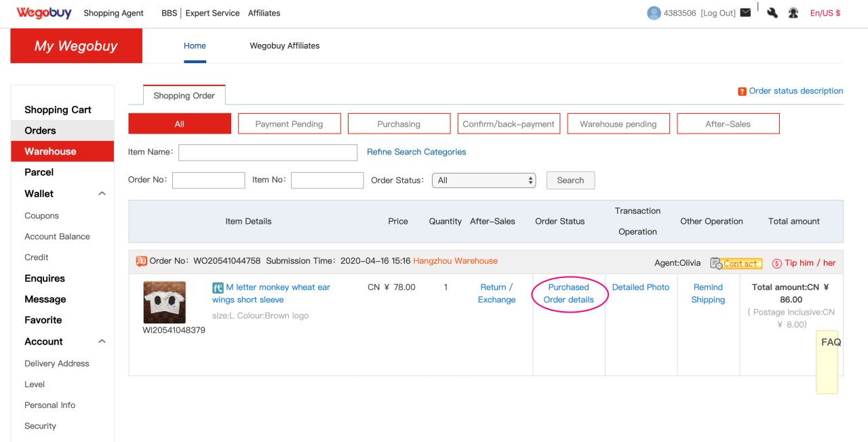The width and height of the screenshot is (868, 442).
Task: Open Parcel in sidebar
Action: [39, 172]
